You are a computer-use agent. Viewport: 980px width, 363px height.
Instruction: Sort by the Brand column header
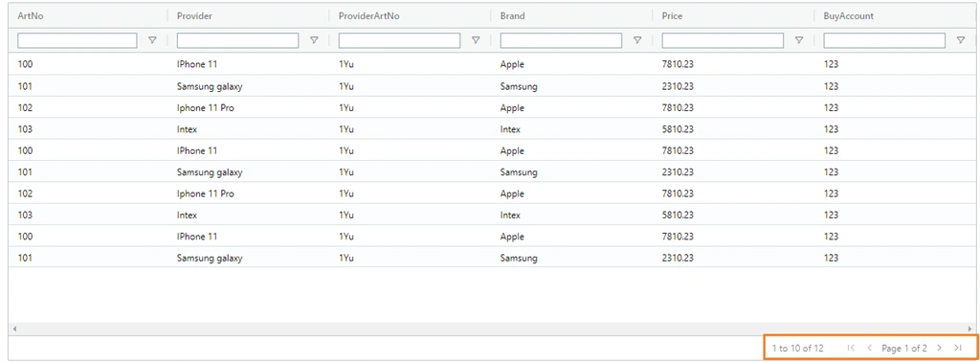pyautogui.click(x=513, y=16)
